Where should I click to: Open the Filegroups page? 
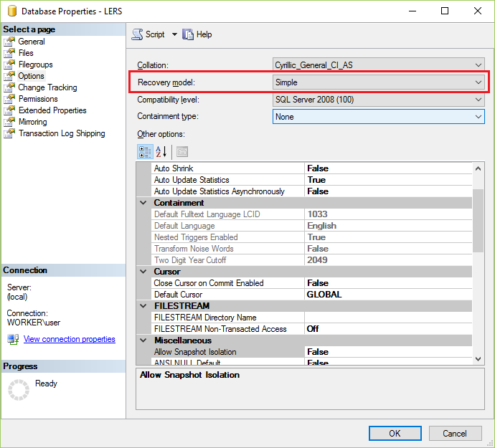pos(35,65)
